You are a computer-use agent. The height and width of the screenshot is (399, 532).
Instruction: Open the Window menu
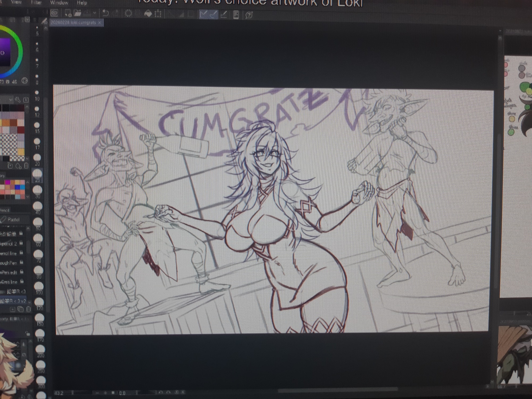click(x=59, y=3)
